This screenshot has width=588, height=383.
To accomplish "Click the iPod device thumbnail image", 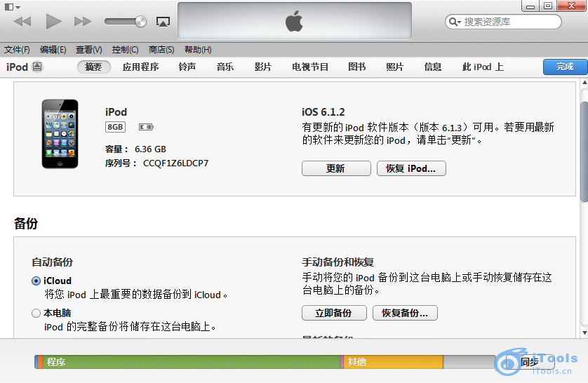I will (x=60, y=134).
